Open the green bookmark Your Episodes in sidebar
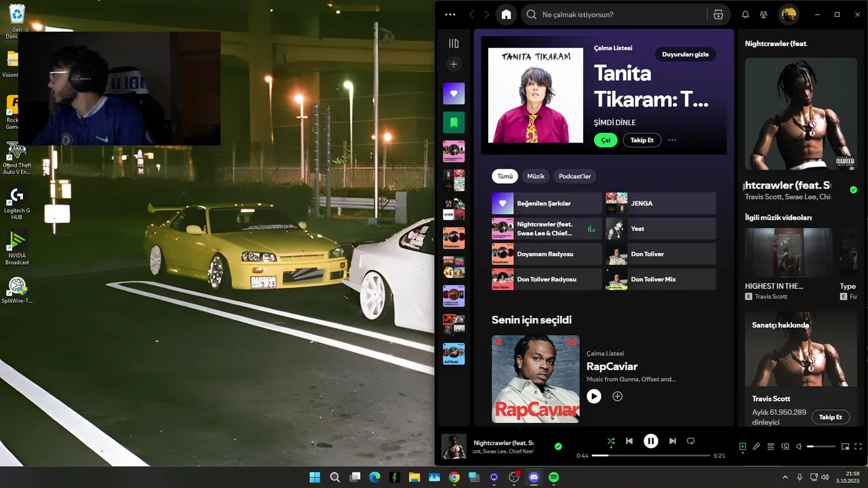The image size is (868, 488). 454,123
